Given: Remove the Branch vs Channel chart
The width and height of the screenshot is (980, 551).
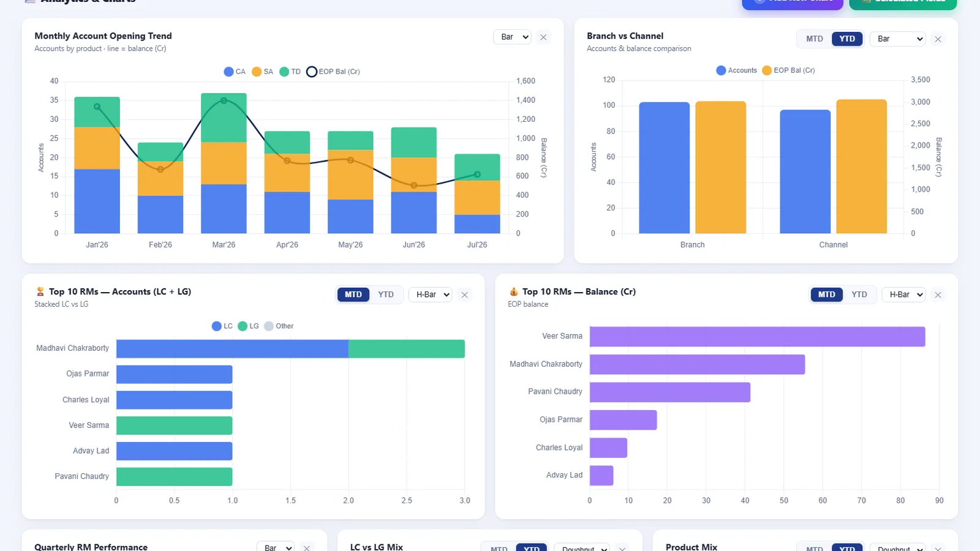Looking at the screenshot, I should click(x=938, y=39).
